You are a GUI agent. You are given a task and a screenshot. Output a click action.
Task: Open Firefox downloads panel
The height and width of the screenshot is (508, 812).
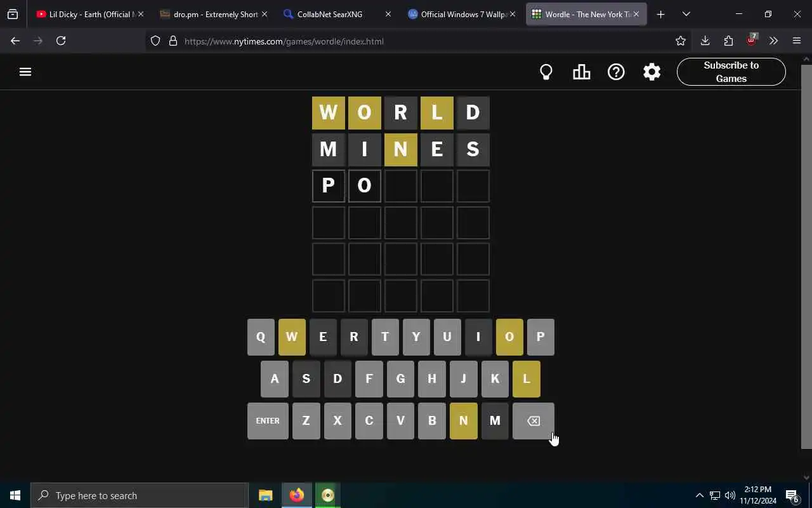pyautogui.click(x=705, y=41)
